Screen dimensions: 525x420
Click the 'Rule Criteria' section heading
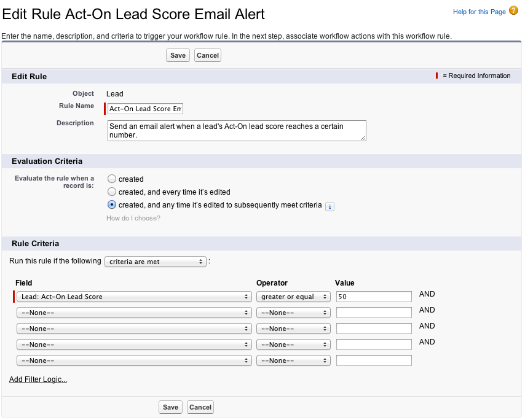[x=36, y=243]
